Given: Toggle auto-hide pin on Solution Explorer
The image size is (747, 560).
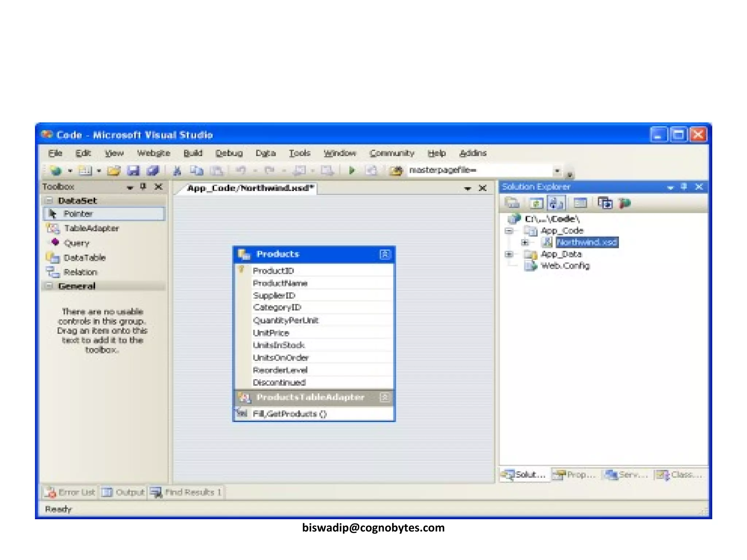Looking at the screenshot, I should (684, 187).
